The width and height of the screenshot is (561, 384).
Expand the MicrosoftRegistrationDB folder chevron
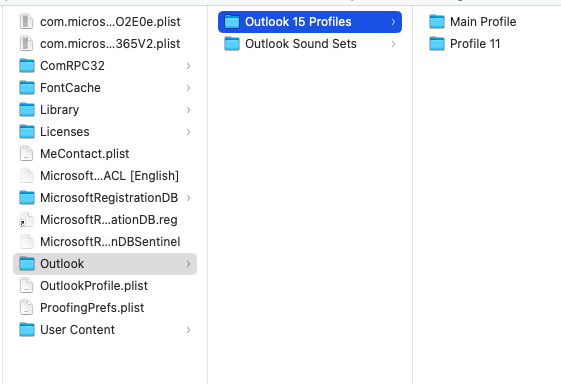click(x=189, y=198)
